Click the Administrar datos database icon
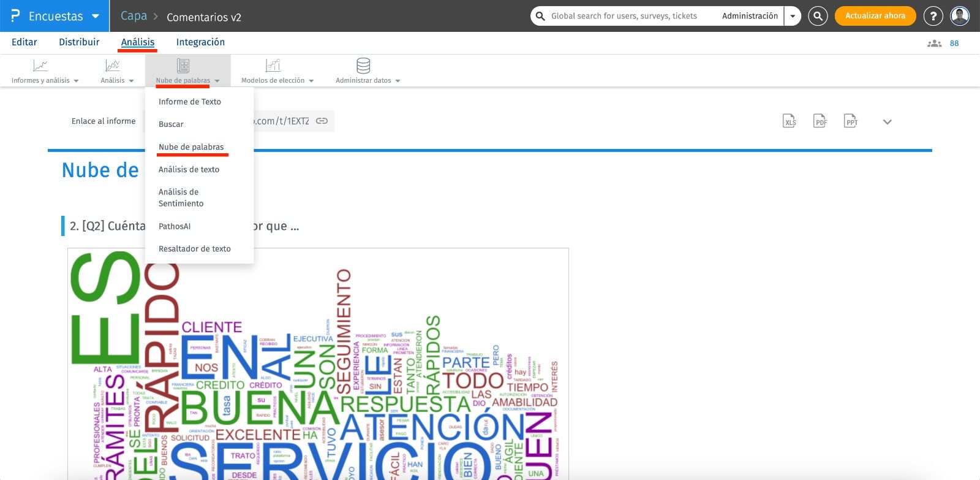 point(363,66)
